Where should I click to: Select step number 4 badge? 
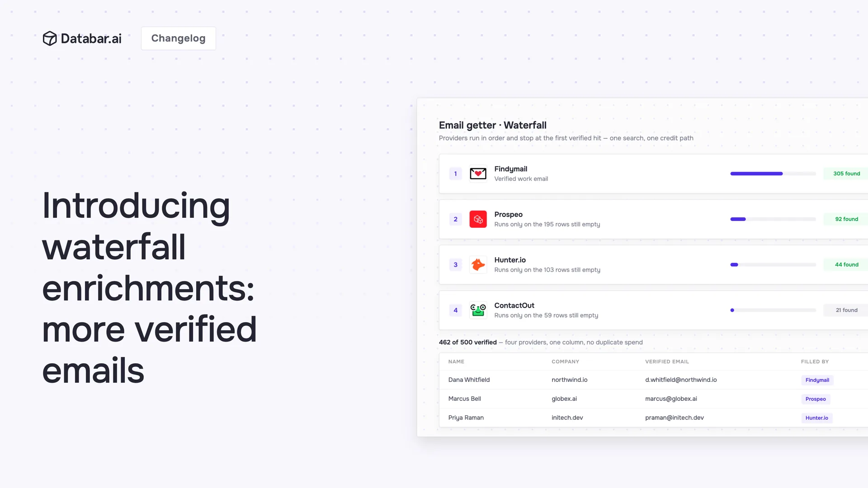455,310
